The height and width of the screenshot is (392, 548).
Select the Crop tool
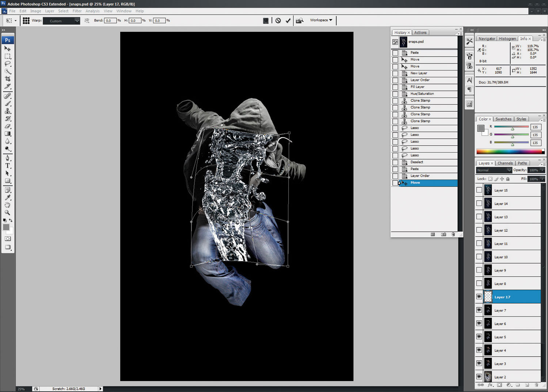(7, 79)
